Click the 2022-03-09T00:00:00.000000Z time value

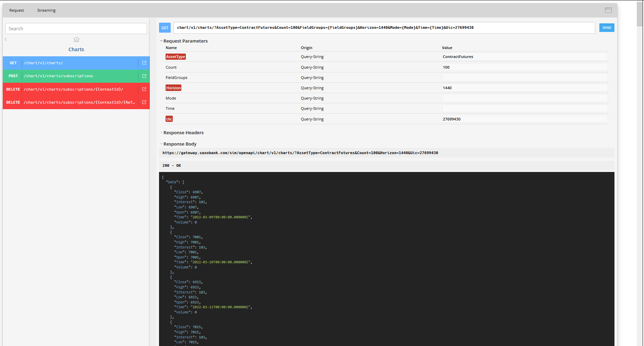coord(220,217)
